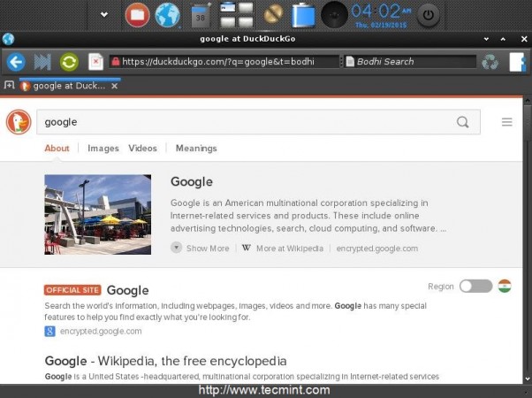This screenshot has height=398, width=532.
Task: Click the page icon in Bodhi Search
Action: 350,61
